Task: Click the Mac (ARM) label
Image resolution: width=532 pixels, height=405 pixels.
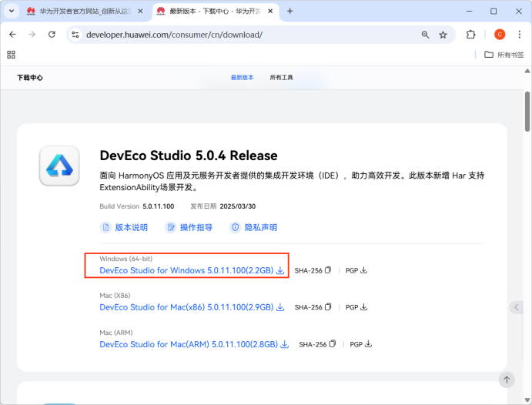Action: click(116, 333)
